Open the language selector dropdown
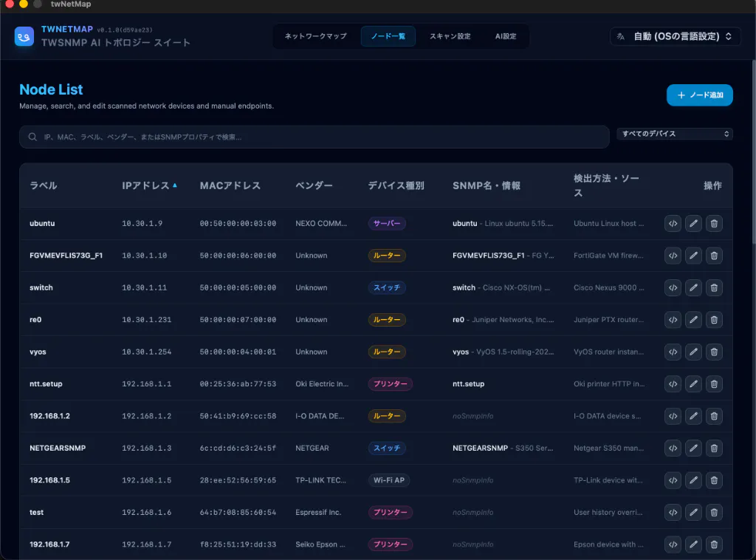This screenshot has height=560, width=756. (675, 36)
